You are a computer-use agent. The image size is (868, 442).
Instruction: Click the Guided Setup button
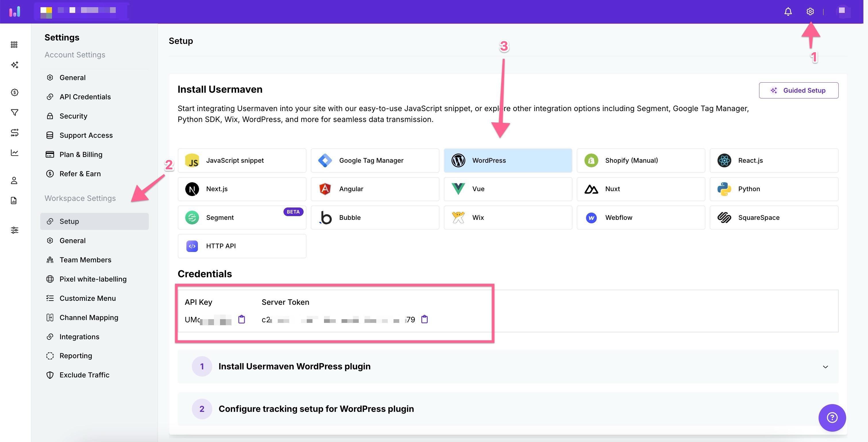point(798,90)
